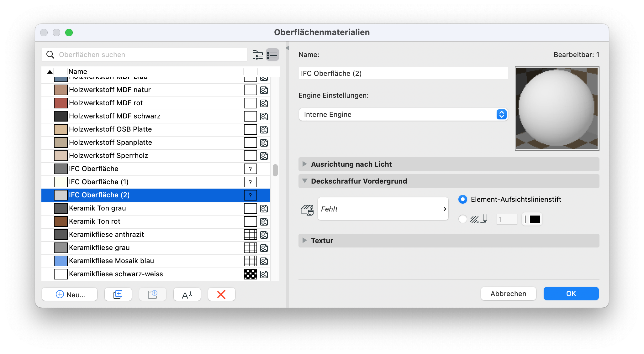Select Holzwerkstoff MDF schwarz row
This screenshot has height=354, width=644.
point(156,116)
